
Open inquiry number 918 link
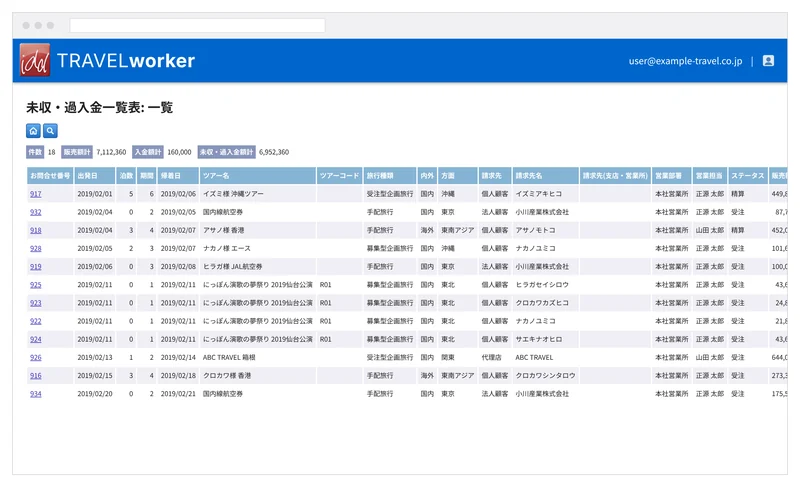[36, 230]
